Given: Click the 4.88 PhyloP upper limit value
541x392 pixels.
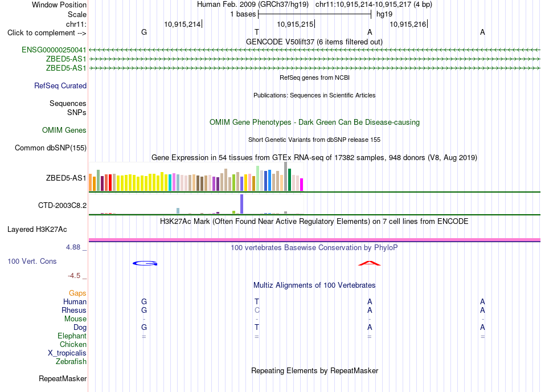Looking at the screenshot, I should [x=73, y=247].
